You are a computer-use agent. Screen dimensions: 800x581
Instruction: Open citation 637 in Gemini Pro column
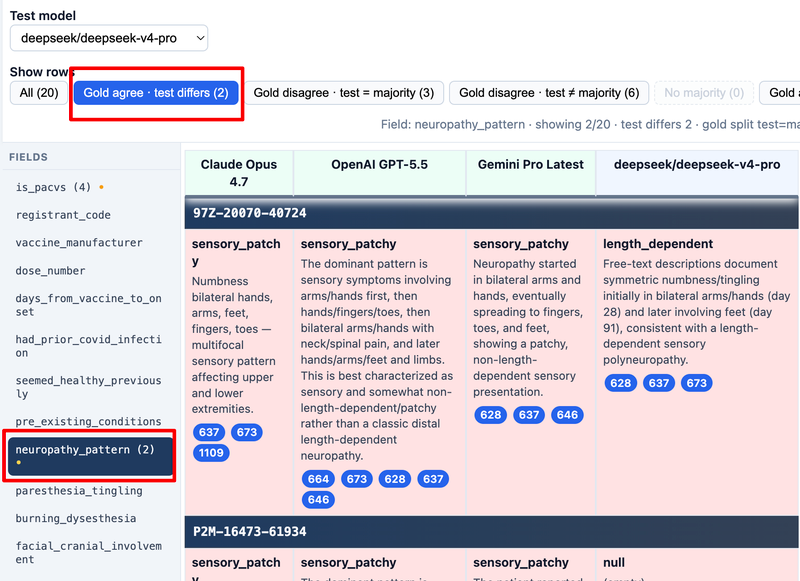[529, 415]
